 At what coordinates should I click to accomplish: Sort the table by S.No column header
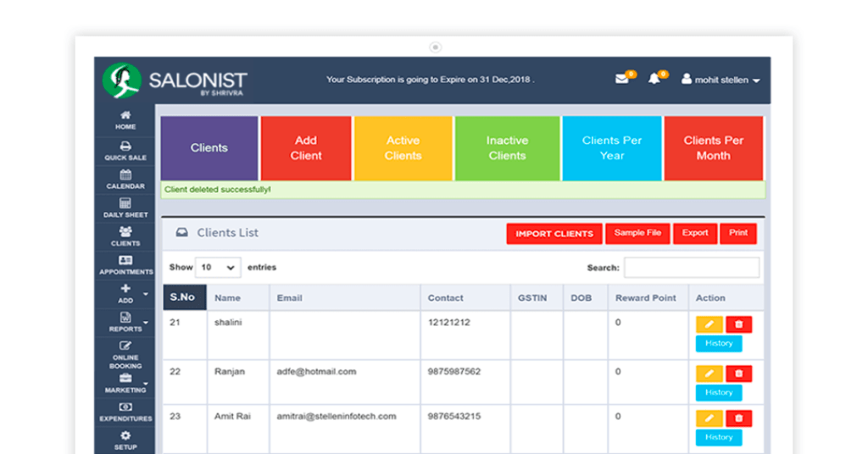coord(184,297)
